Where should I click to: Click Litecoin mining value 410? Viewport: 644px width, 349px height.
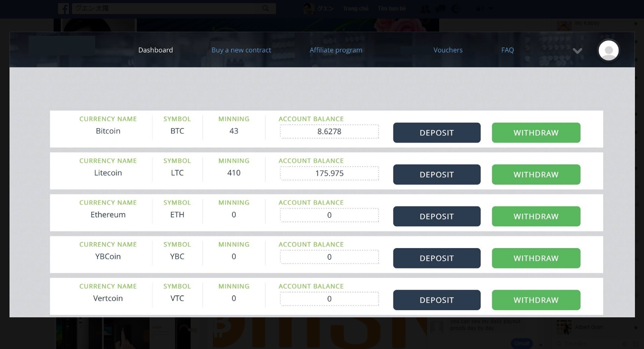(x=234, y=172)
